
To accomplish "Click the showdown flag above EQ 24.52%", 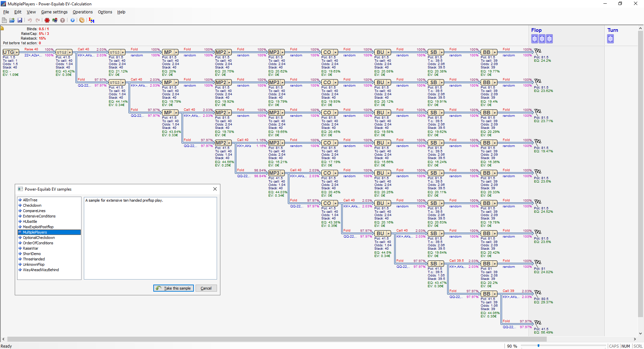I will tap(538, 202).
